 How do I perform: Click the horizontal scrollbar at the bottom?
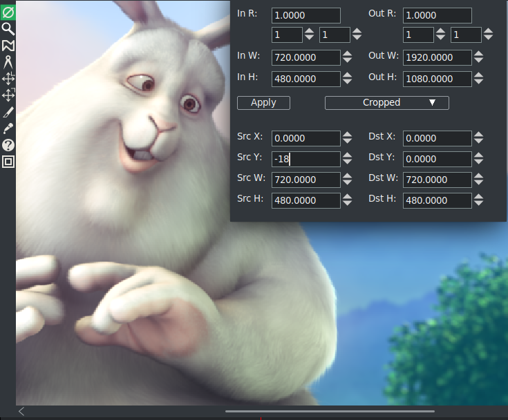pos(330,412)
